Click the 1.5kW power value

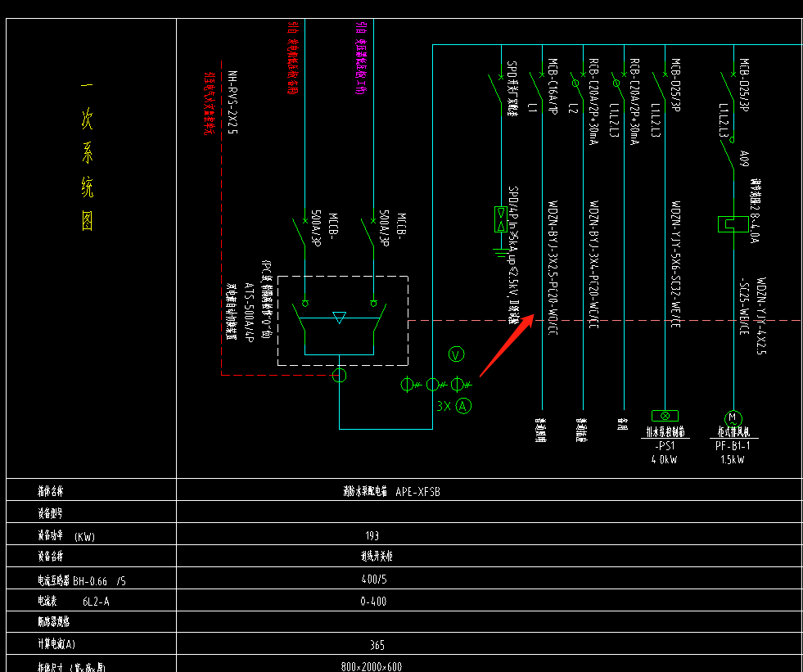tap(733, 459)
